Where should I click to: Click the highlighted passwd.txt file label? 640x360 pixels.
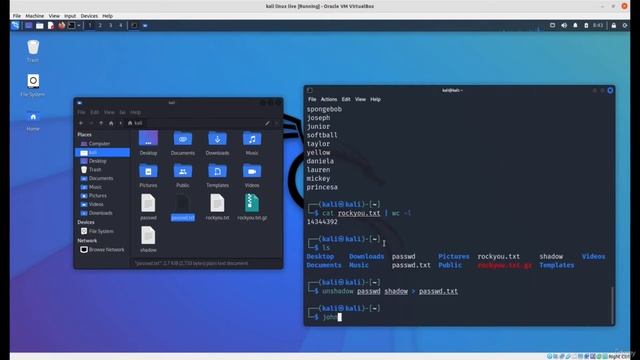(x=182, y=218)
